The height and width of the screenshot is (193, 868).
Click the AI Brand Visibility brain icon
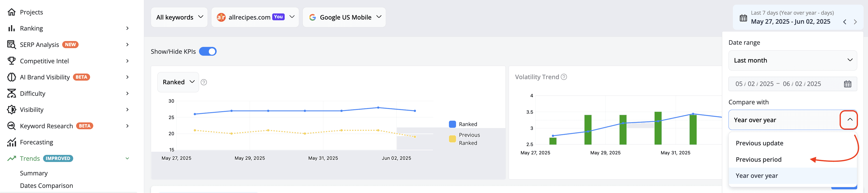pos(12,77)
